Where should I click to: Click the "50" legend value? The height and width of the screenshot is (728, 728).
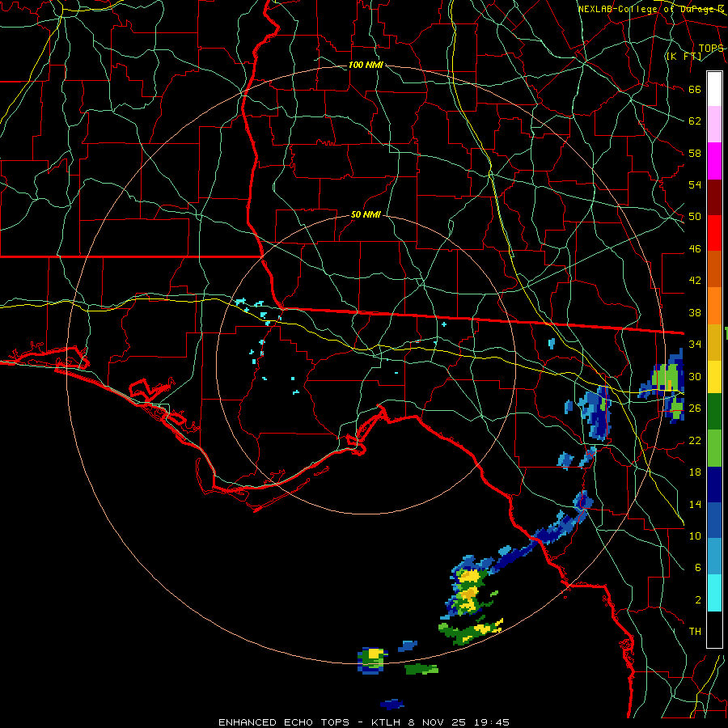(x=695, y=217)
